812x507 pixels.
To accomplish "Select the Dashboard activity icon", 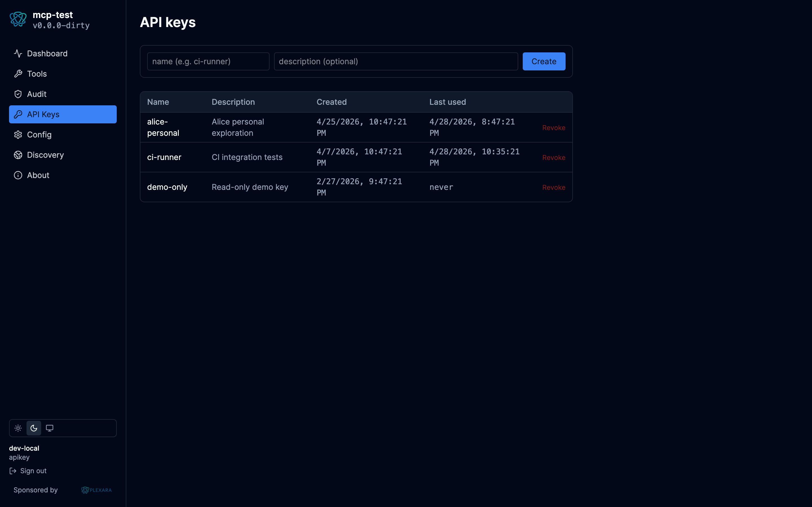I will (18, 53).
